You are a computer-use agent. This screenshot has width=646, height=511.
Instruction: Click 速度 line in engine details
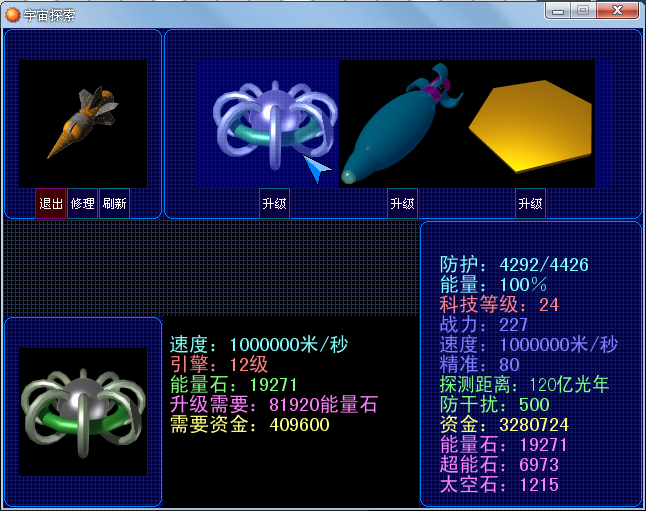(259, 345)
